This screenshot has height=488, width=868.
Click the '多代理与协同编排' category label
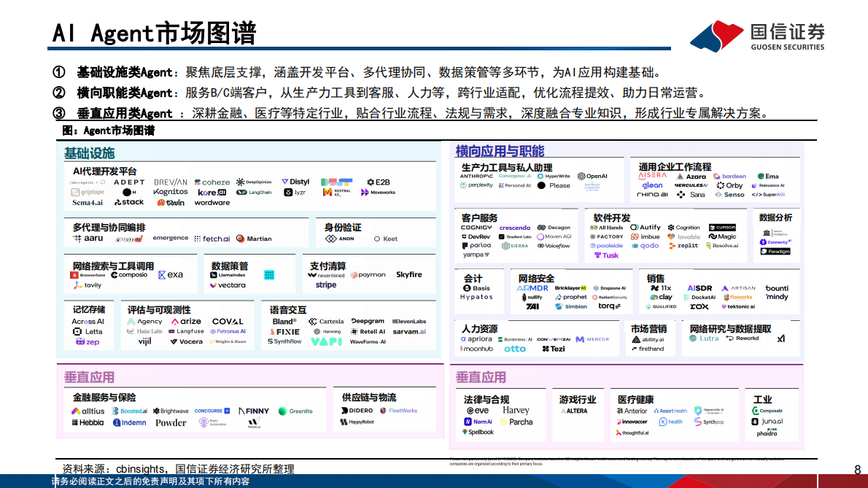click(109, 228)
